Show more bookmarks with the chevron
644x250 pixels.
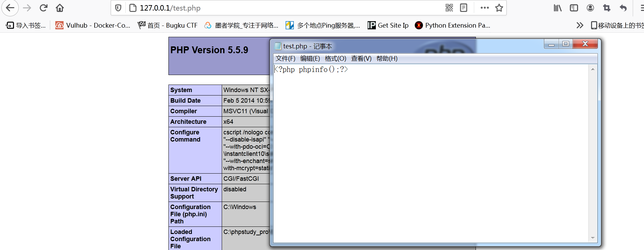tap(580, 25)
